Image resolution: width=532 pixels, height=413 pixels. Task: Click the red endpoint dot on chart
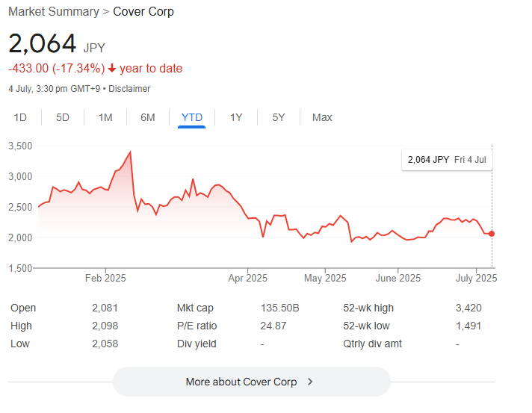point(492,234)
